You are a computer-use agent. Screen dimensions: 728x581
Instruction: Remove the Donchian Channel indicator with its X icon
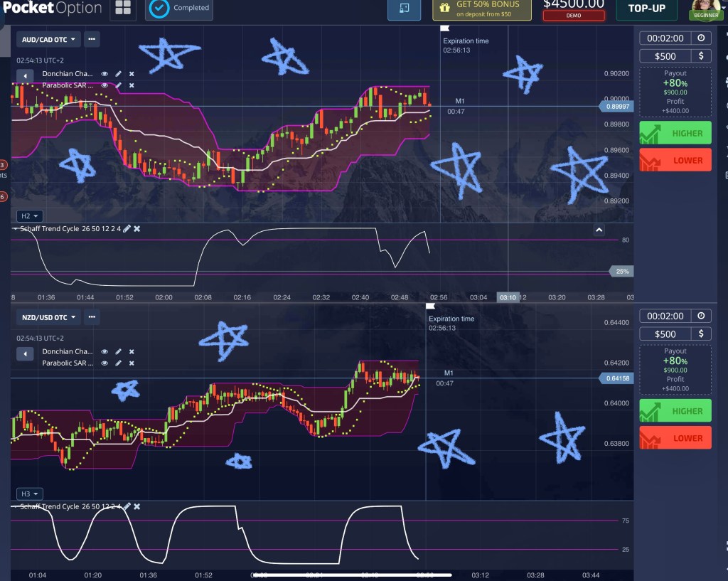click(x=131, y=73)
